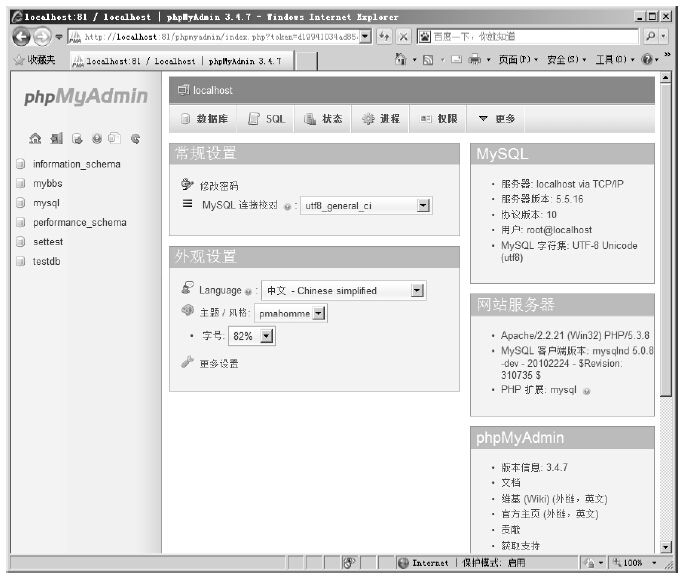
Task: Click the vertical scrollbar up arrow
Action: click(665, 78)
